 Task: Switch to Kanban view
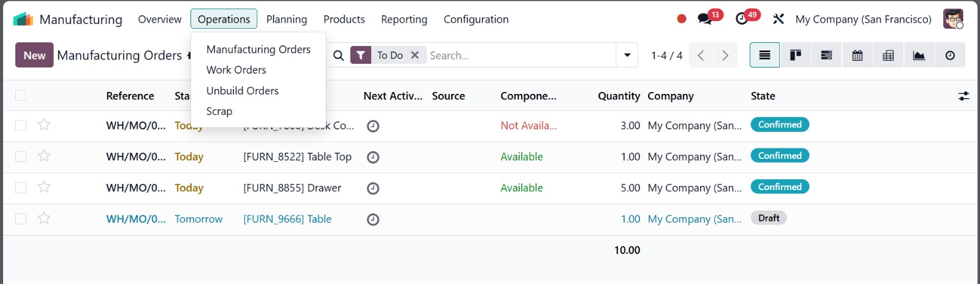796,55
